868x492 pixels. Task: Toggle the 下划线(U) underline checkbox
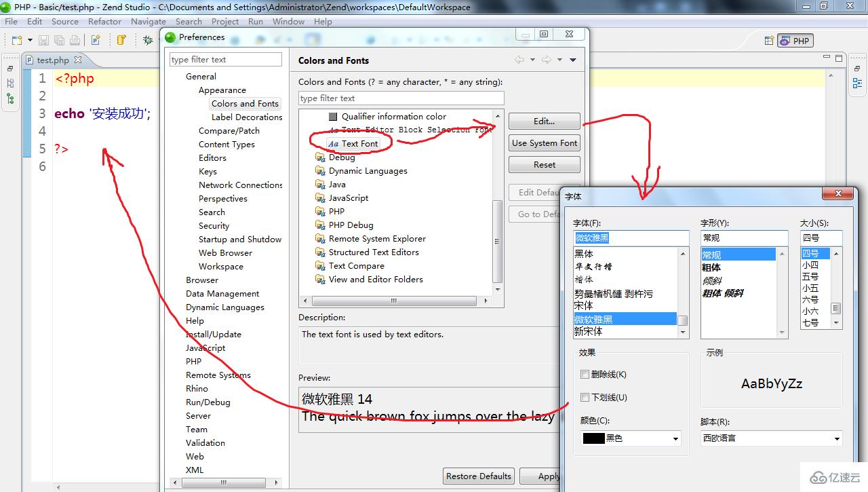tap(585, 397)
